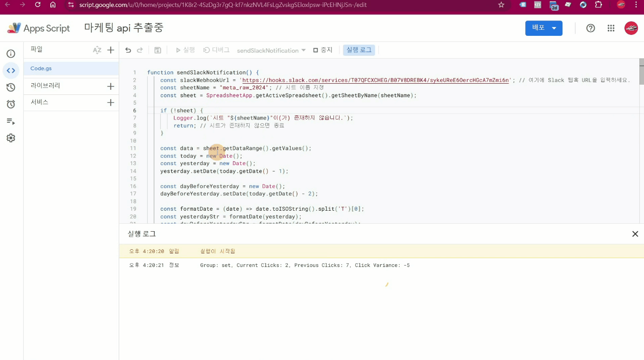Add a new file with plus icon
Screen dimensions: 644x360
point(111,50)
